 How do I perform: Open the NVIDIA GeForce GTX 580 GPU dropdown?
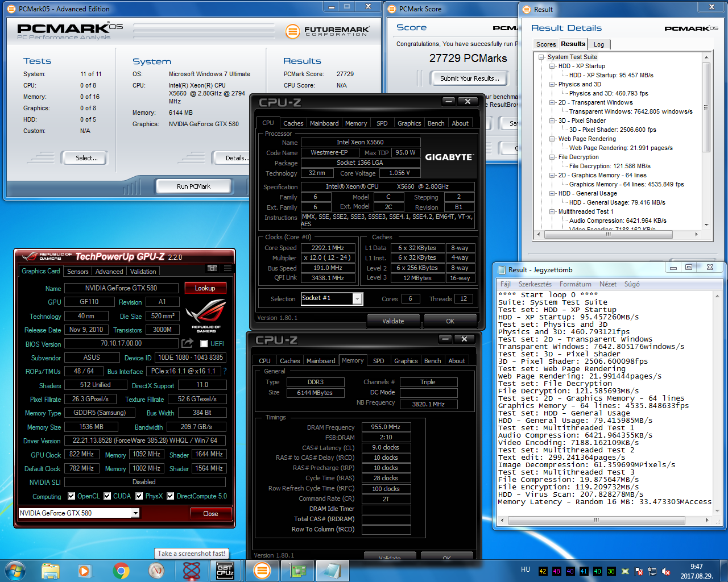(135, 513)
